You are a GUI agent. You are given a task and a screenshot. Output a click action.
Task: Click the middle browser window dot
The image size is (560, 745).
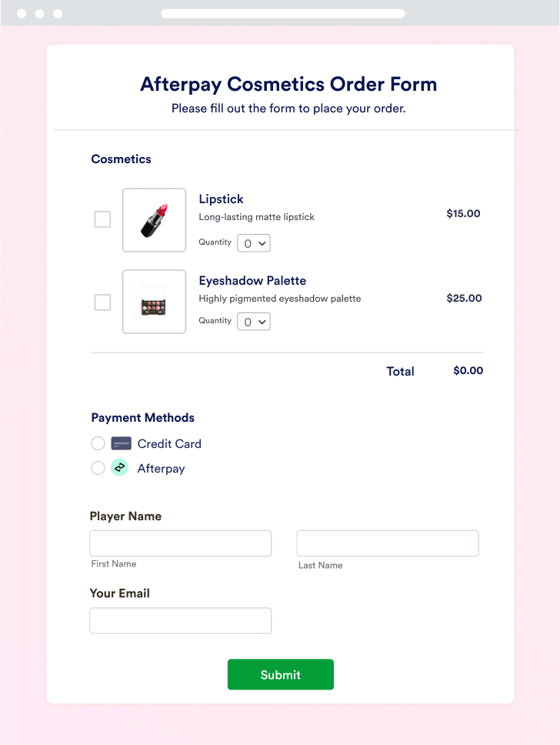(x=38, y=13)
